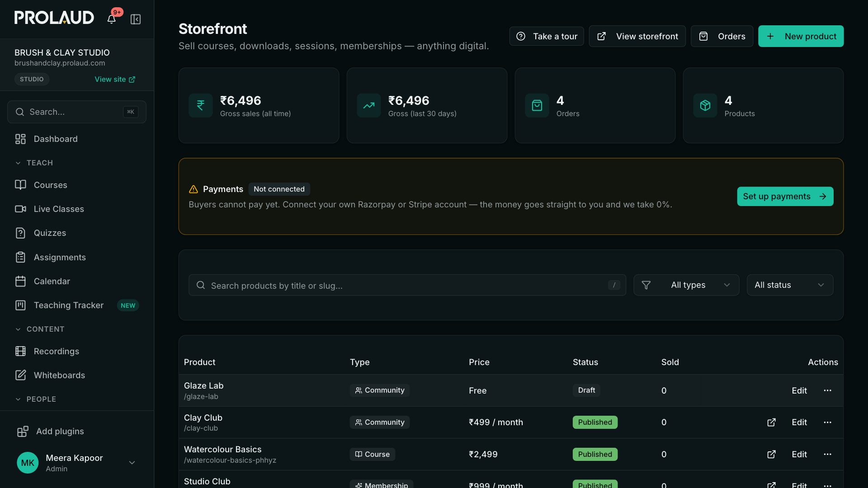Screen dimensions: 868x488
Task: Focus the product search field
Action: 407,285
